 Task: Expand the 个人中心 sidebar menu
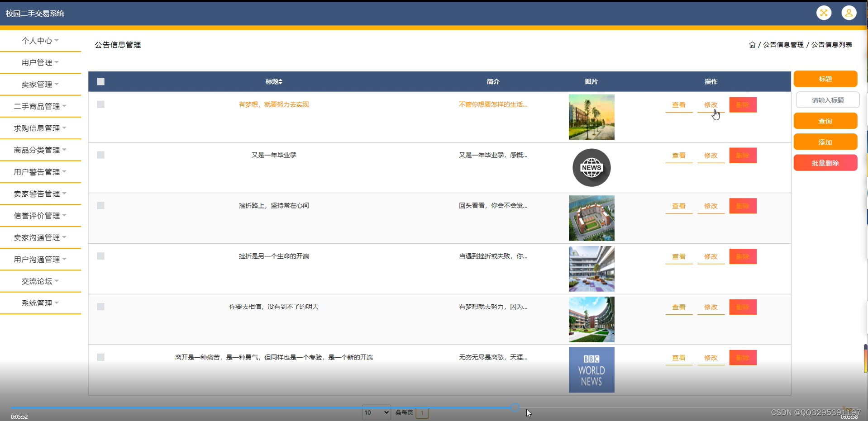(x=40, y=41)
